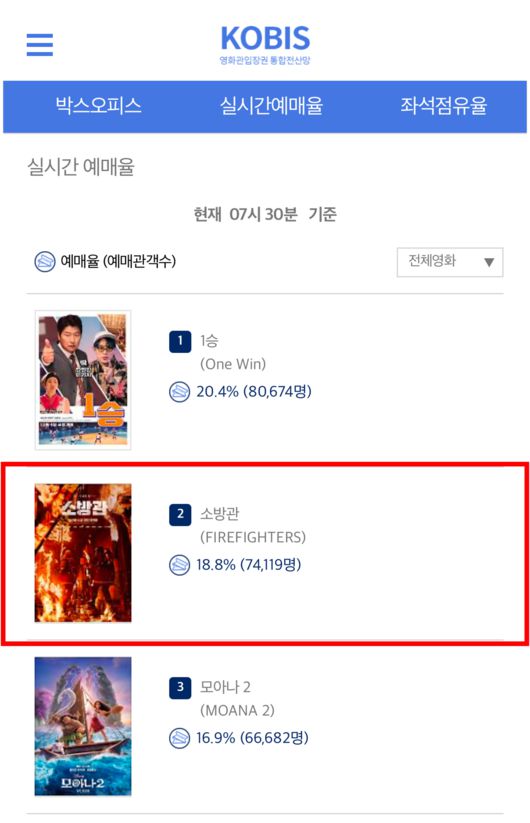Select the 모아나 2 movie poster

(x=83, y=726)
